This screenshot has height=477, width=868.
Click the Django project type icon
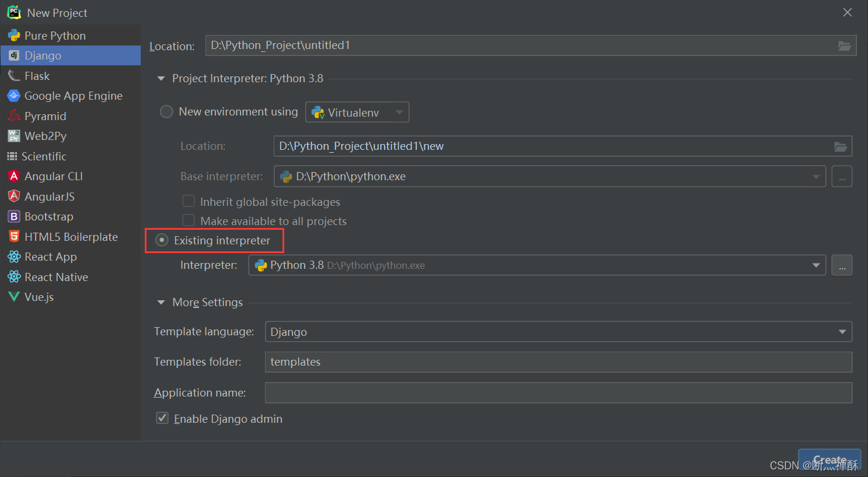14,55
